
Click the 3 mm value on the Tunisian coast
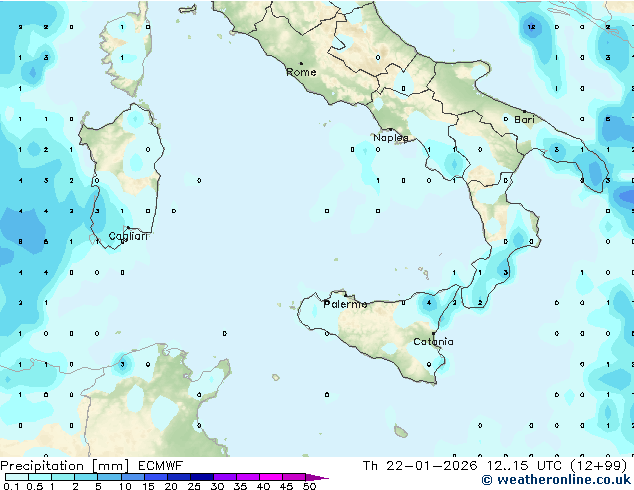coord(122,364)
